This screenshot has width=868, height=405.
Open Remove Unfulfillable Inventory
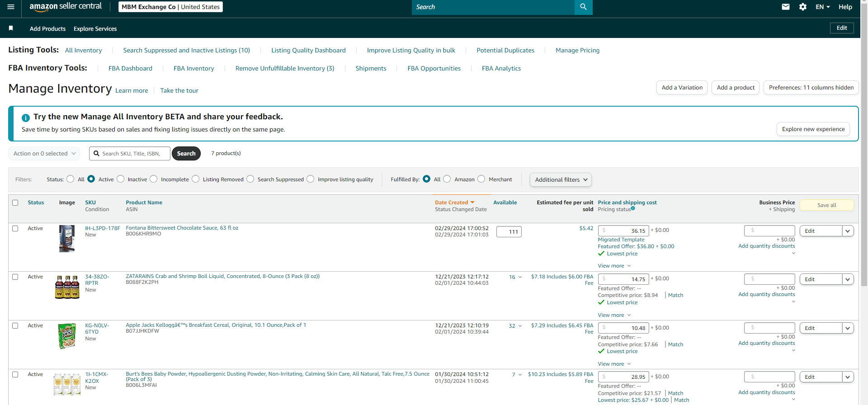pyautogui.click(x=285, y=68)
